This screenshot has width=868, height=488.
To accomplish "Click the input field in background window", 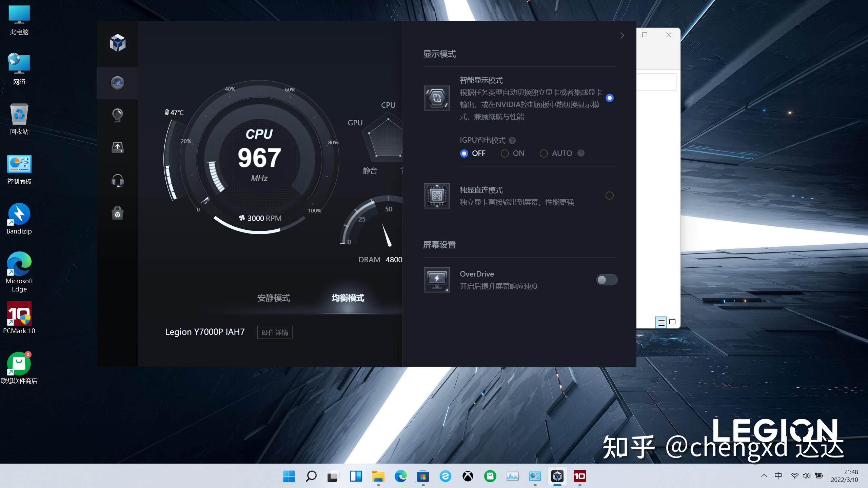I will click(656, 82).
